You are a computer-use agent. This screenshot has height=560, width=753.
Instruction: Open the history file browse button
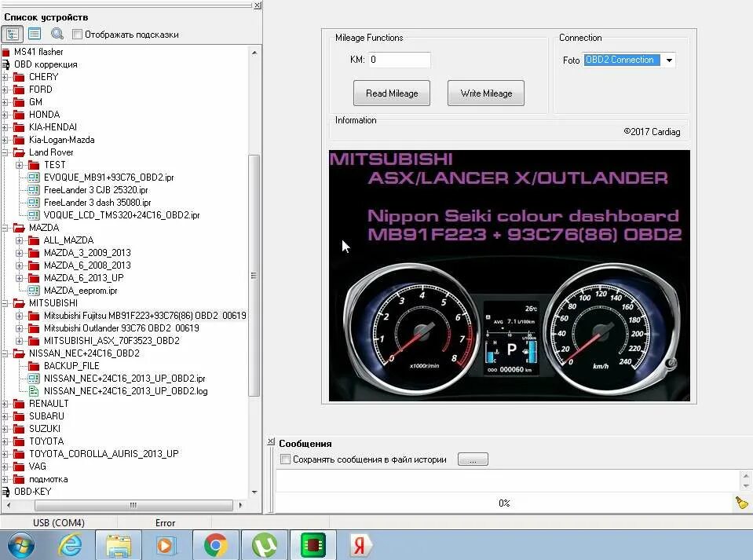[473, 459]
